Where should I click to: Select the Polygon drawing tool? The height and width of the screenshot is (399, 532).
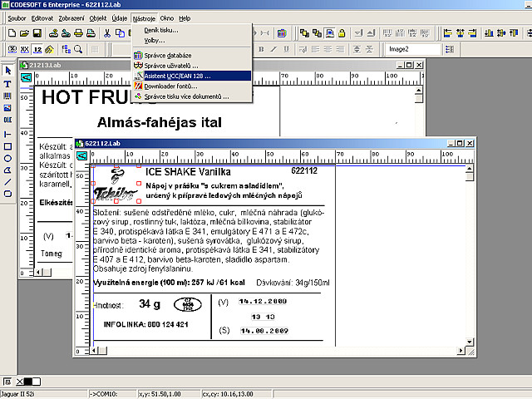7,170
